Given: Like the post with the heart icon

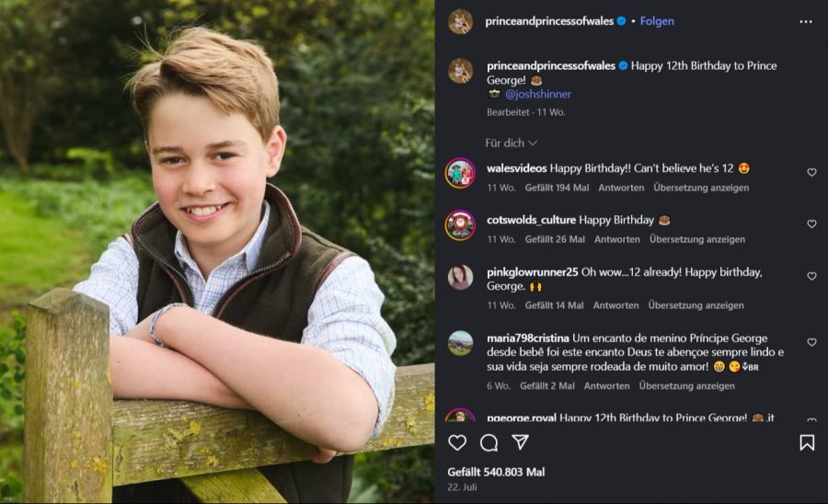Looking at the screenshot, I should [457, 442].
